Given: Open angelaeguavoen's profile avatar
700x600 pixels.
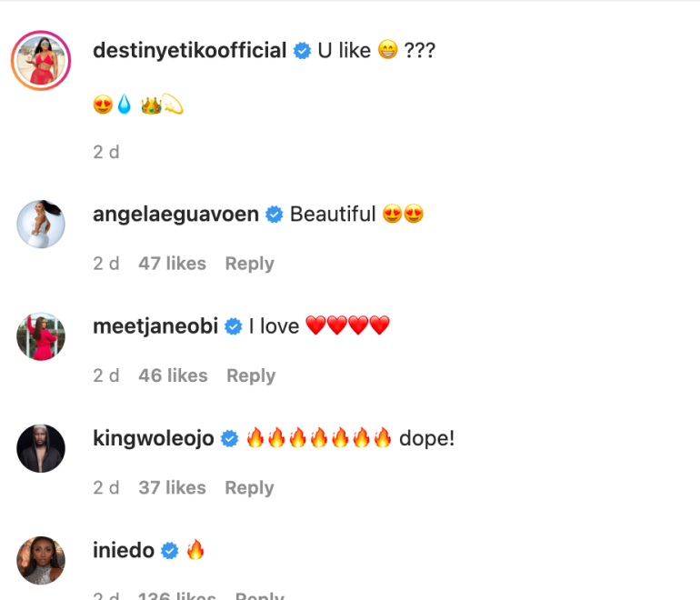Looking at the screenshot, I should [41, 224].
